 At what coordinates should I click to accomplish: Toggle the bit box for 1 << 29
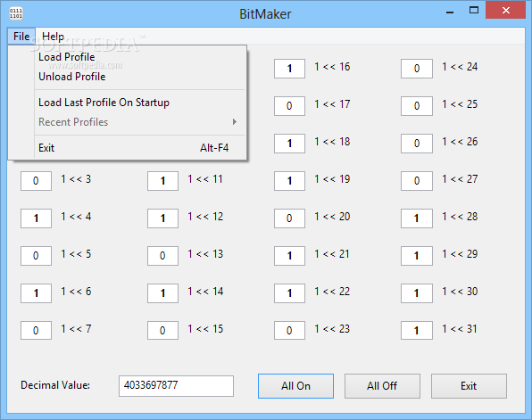(x=417, y=256)
